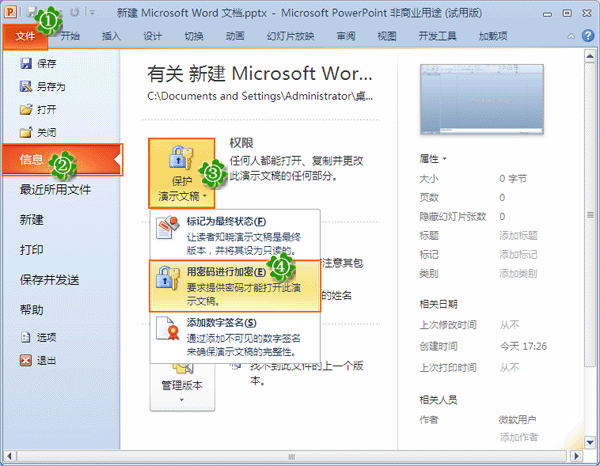Screen dimensions: 600x466
Task: Click the author name 微软用户
Action: tap(517, 420)
